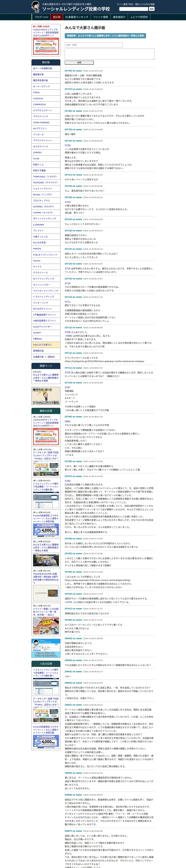This screenshot has width=186, height=868.
Task: Open クラウドバンク board link
Action: click(46, 117)
